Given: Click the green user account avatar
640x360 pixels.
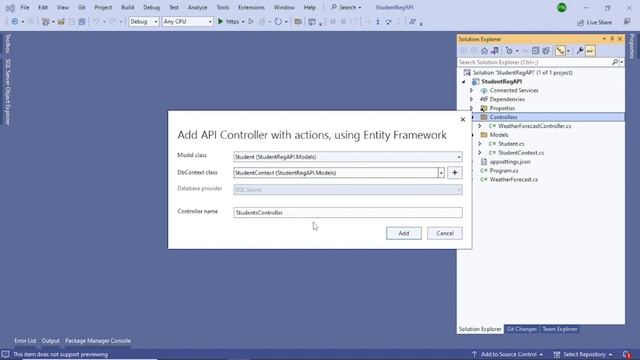Looking at the screenshot, I should 562,7.
